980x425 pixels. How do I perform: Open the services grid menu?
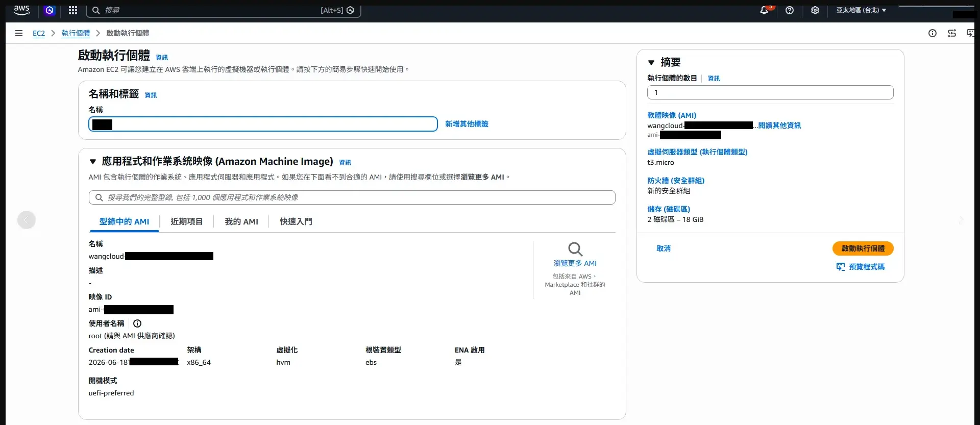(73, 10)
